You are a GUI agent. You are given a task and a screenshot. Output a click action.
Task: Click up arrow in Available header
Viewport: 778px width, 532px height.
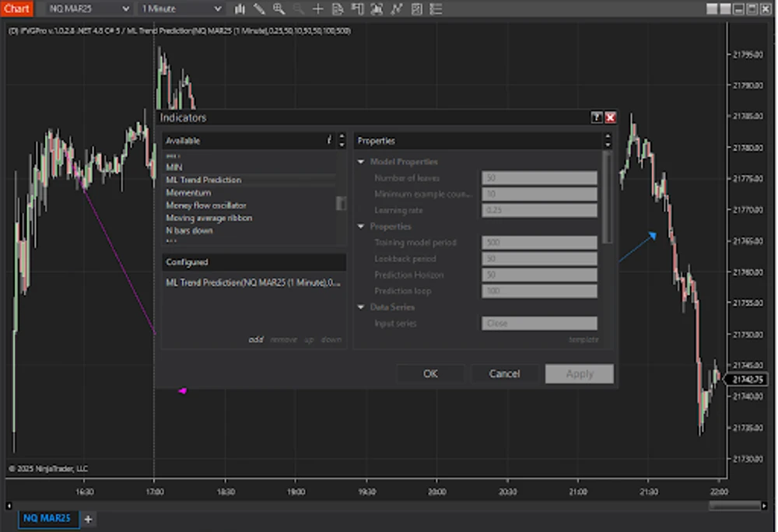click(342, 136)
